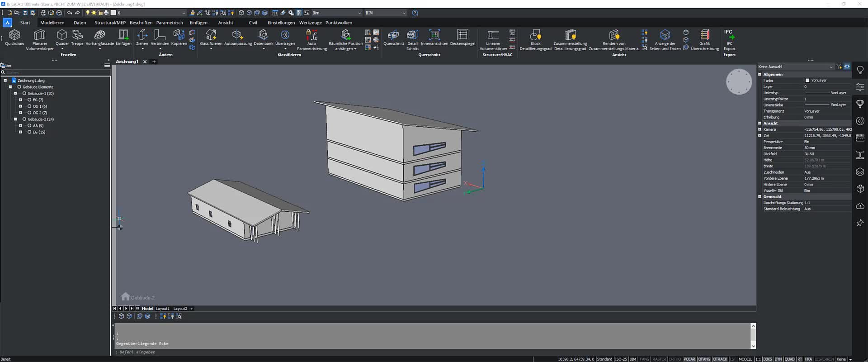Image resolution: width=868 pixels, height=362 pixels.
Task: Toggle RASTER grid in status bar
Action: 659,359
